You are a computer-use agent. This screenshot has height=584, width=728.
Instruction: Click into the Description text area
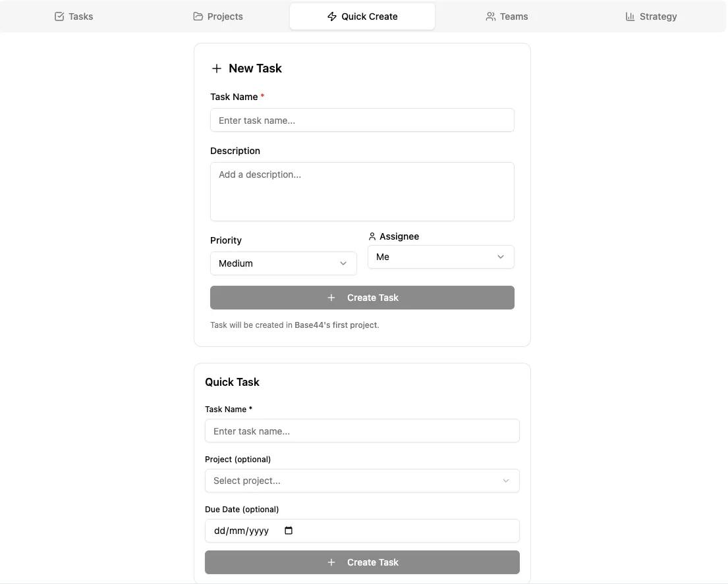(x=362, y=192)
